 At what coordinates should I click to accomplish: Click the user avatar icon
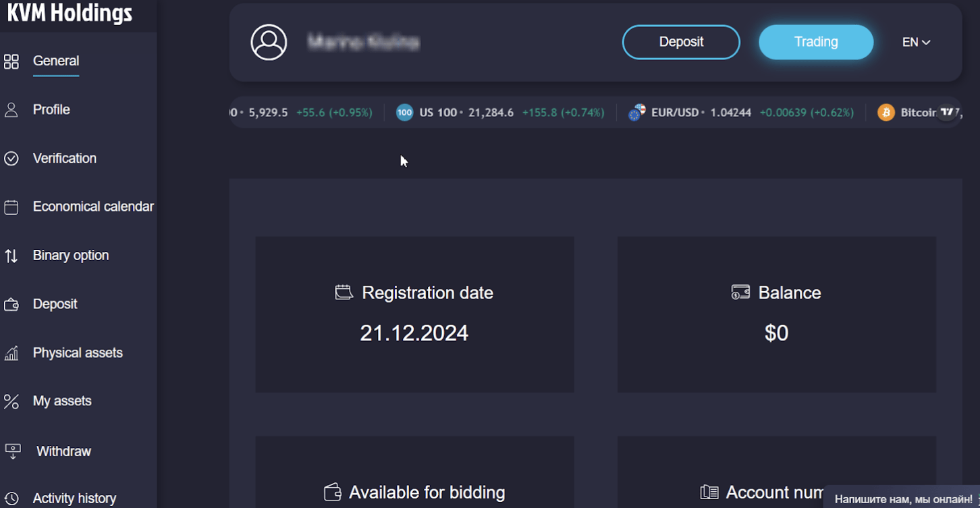click(x=269, y=43)
